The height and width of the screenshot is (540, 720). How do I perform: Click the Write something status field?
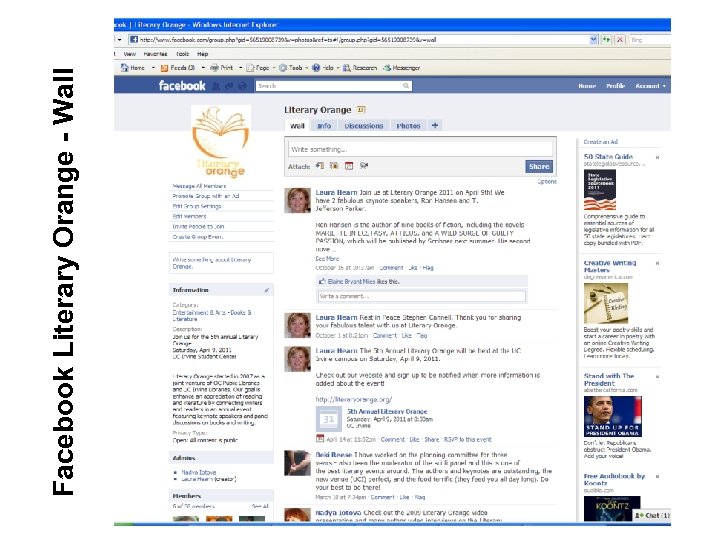420,149
